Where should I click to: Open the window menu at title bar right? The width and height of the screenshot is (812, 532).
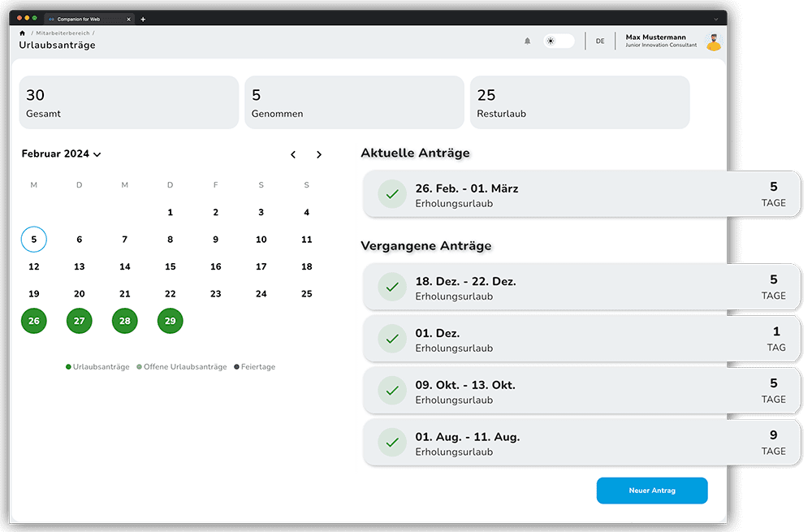coord(715,19)
